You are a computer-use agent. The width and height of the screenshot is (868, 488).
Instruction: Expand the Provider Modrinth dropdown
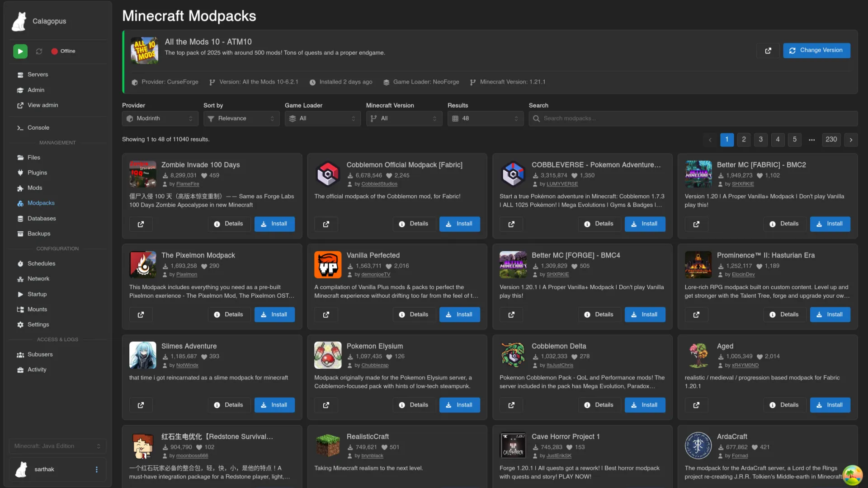pyautogui.click(x=160, y=118)
